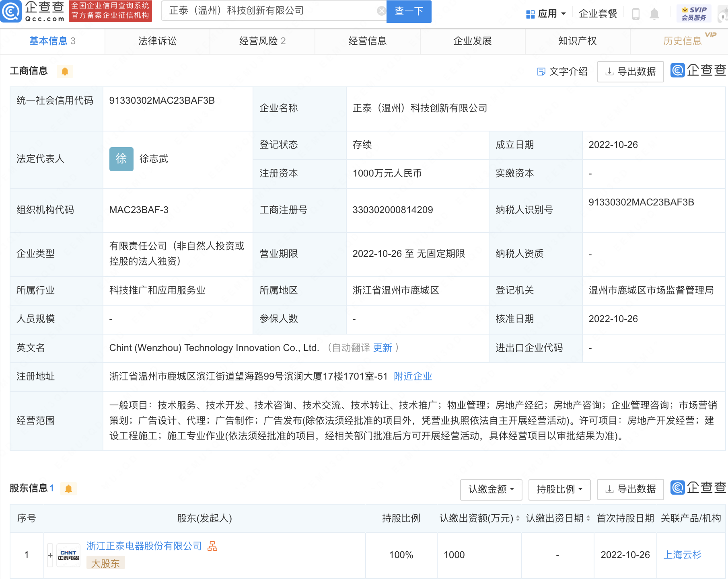Click 导出数据 button in 股东信息 section
The height and width of the screenshot is (579, 728).
pyautogui.click(x=630, y=489)
